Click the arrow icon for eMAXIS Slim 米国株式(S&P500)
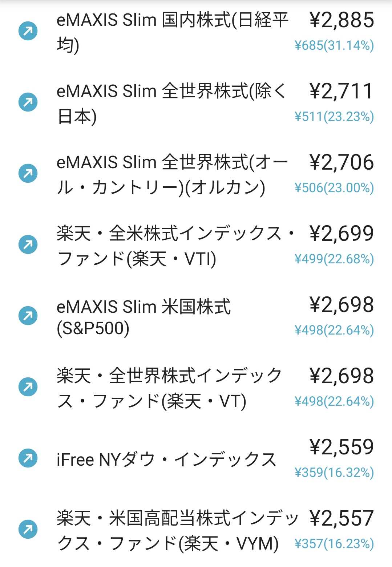The height and width of the screenshot is (567, 392). click(28, 316)
